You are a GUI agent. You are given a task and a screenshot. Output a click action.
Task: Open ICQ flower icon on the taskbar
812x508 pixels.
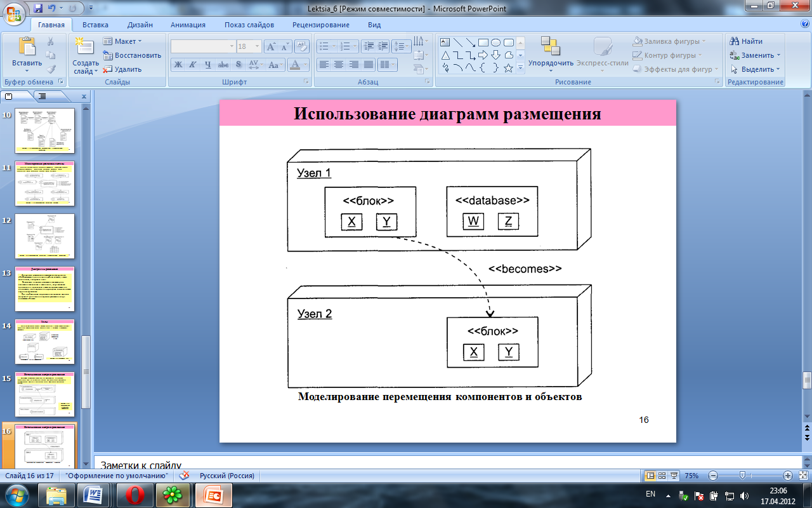point(173,495)
